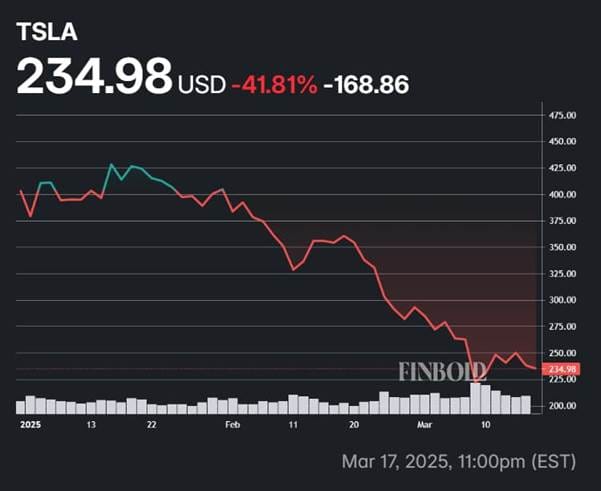Click the 400.00 price axis label

tap(562, 194)
